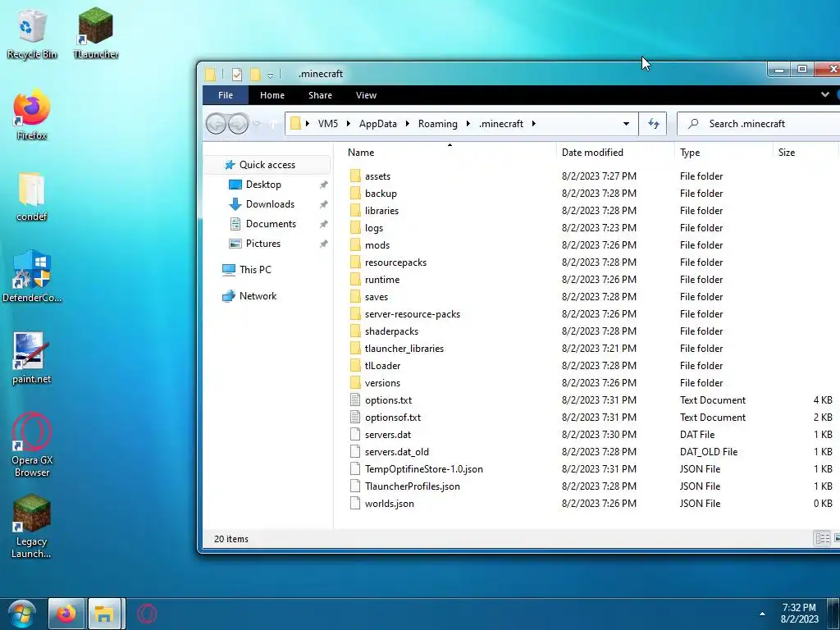This screenshot has width=840, height=630.
Task: Select TempOptifineStore-1.0.json file
Action: coord(424,468)
